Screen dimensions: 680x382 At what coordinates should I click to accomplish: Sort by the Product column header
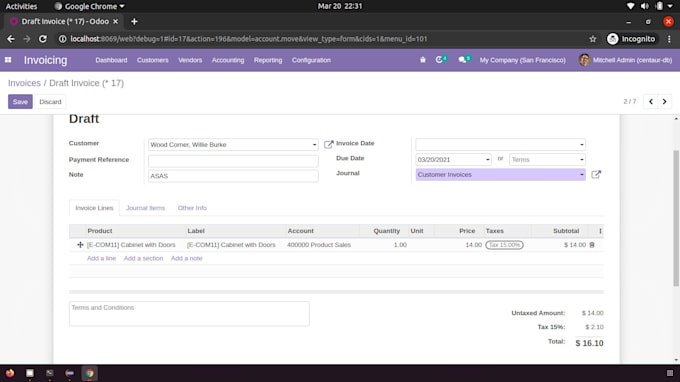[100, 231]
